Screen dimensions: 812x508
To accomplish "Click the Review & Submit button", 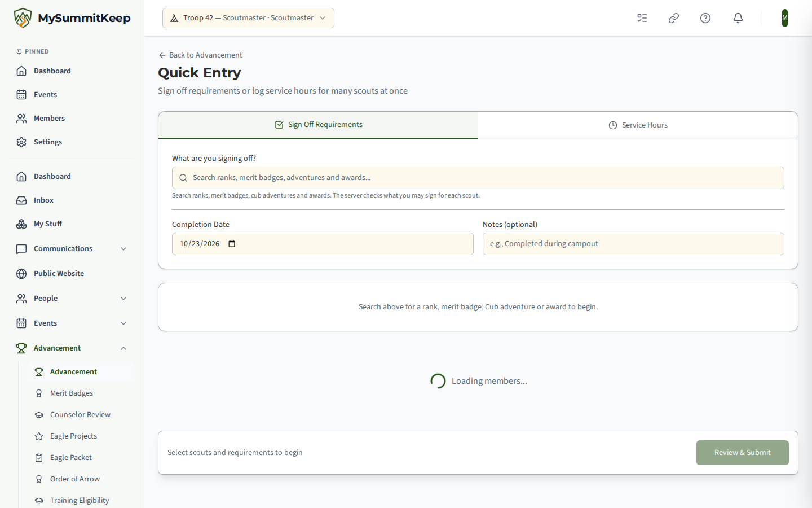I will tap(742, 453).
